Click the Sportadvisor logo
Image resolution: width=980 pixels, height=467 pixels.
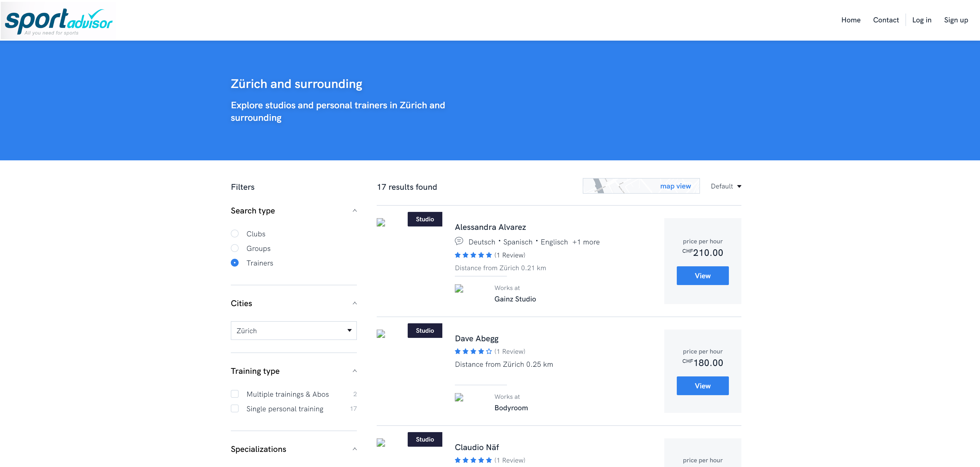coord(58,21)
